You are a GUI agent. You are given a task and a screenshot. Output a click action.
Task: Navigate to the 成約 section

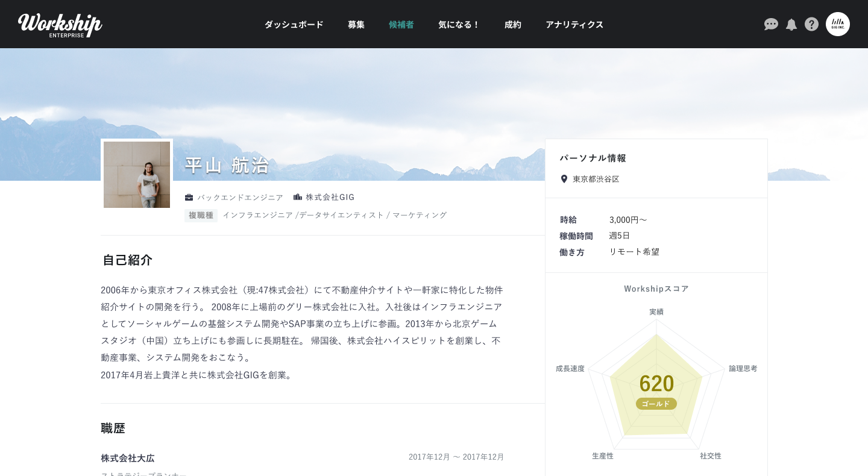click(x=513, y=25)
